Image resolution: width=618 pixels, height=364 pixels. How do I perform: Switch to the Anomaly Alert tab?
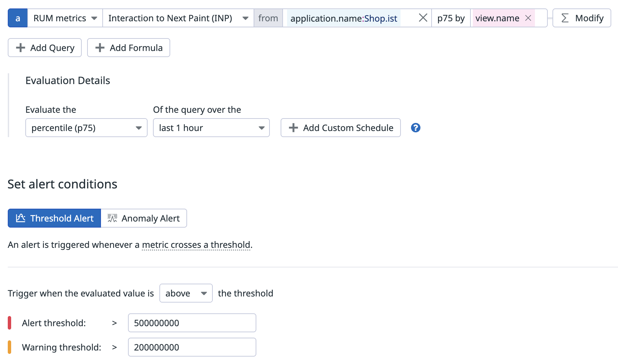[x=144, y=218]
